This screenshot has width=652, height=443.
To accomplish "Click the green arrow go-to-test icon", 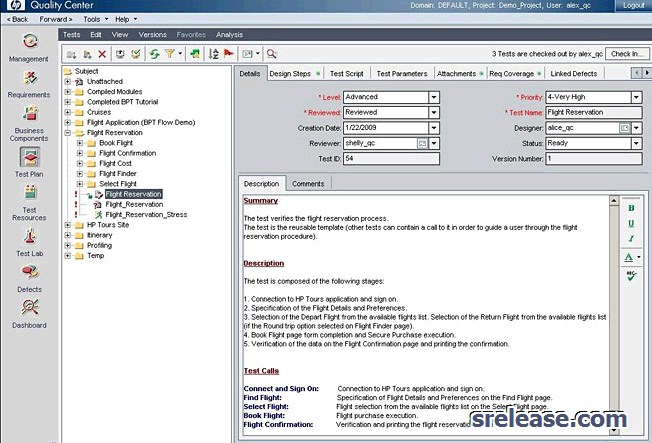I will click(195, 54).
